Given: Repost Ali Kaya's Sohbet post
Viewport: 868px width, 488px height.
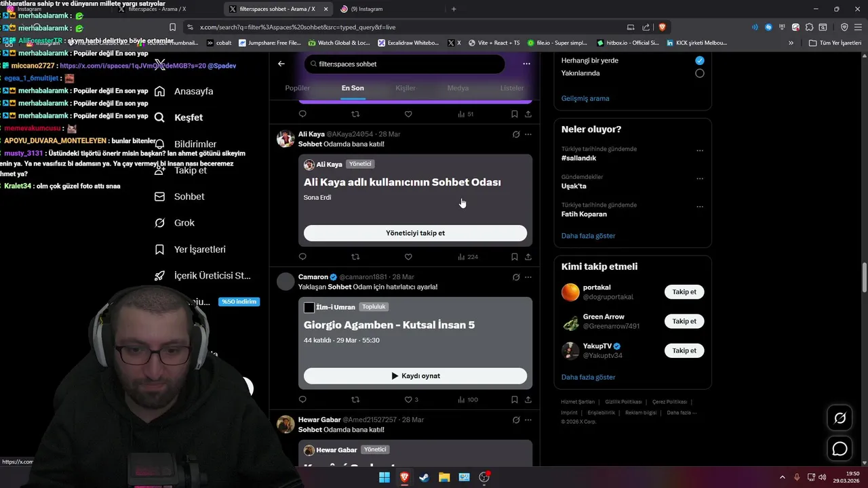Looking at the screenshot, I should [x=355, y=257].
